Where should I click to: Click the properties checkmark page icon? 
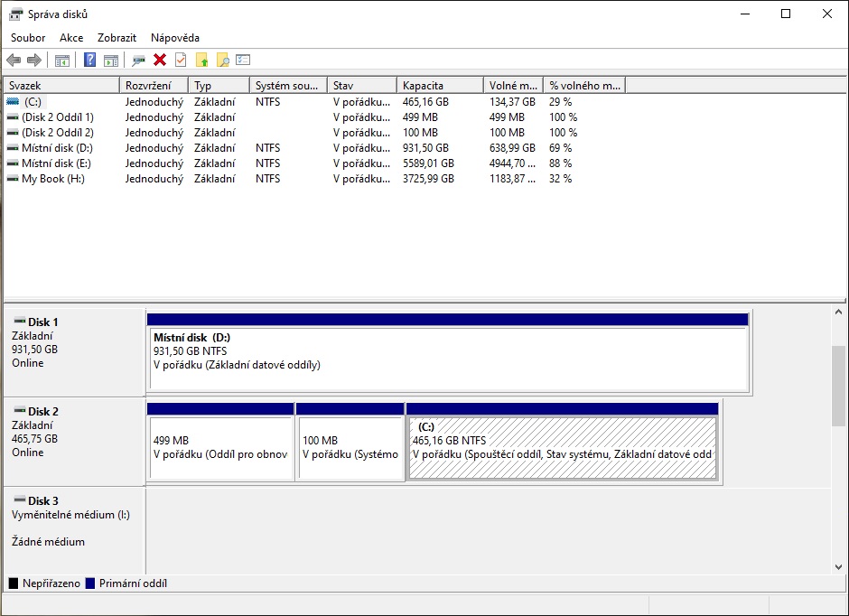[181, 61]
